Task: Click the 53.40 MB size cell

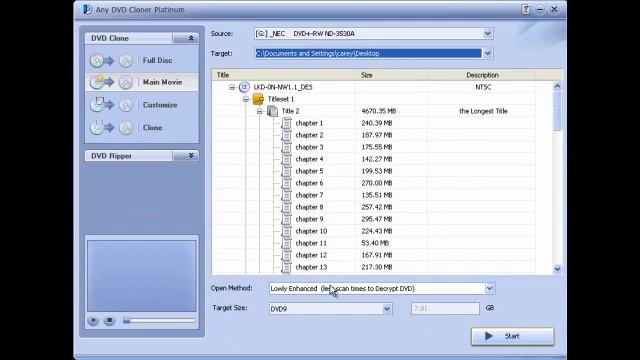Action: (x=375, y=243)
